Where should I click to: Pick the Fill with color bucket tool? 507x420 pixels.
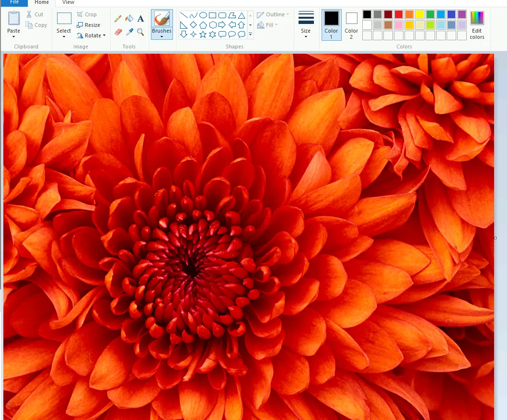click(x=129, y=19)
